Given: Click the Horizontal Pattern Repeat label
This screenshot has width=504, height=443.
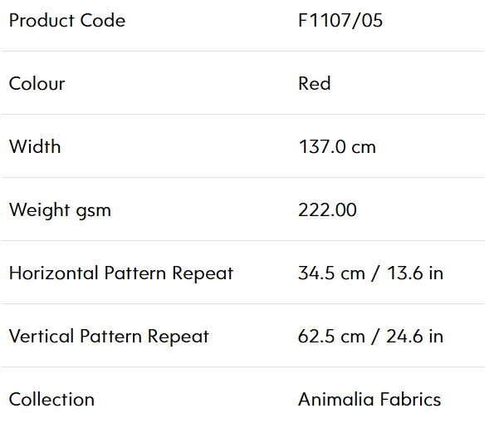Looking at the screenshot, I should tap(121, 273).
